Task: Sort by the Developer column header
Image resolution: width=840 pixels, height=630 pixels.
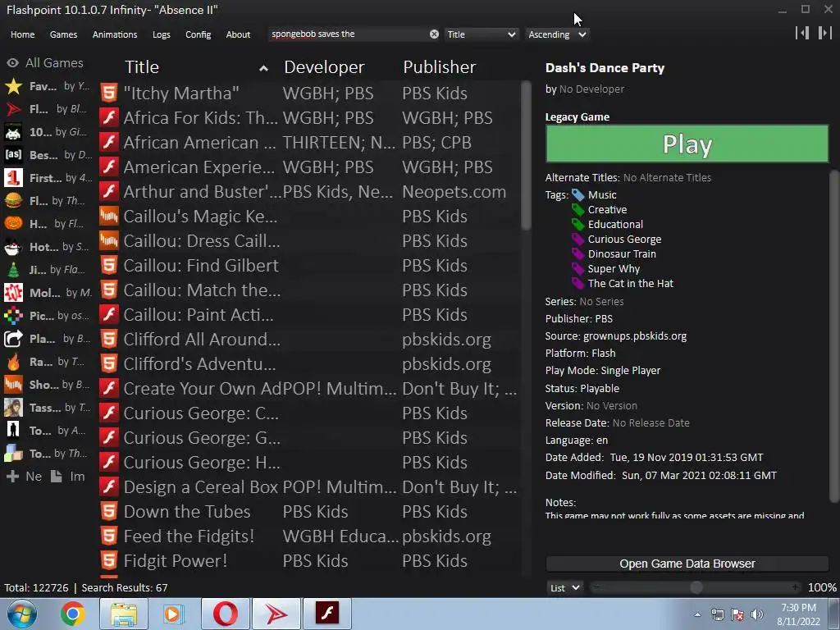Action: [x=324, y=67]
